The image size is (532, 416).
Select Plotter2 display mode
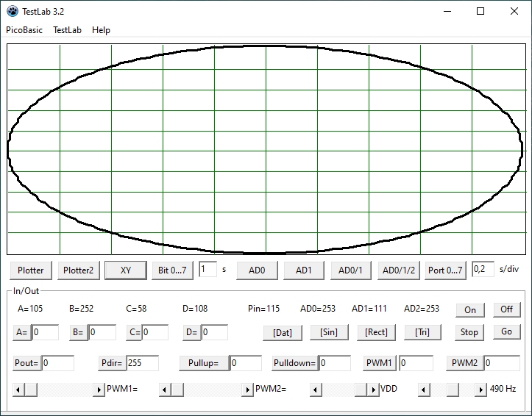78,270
